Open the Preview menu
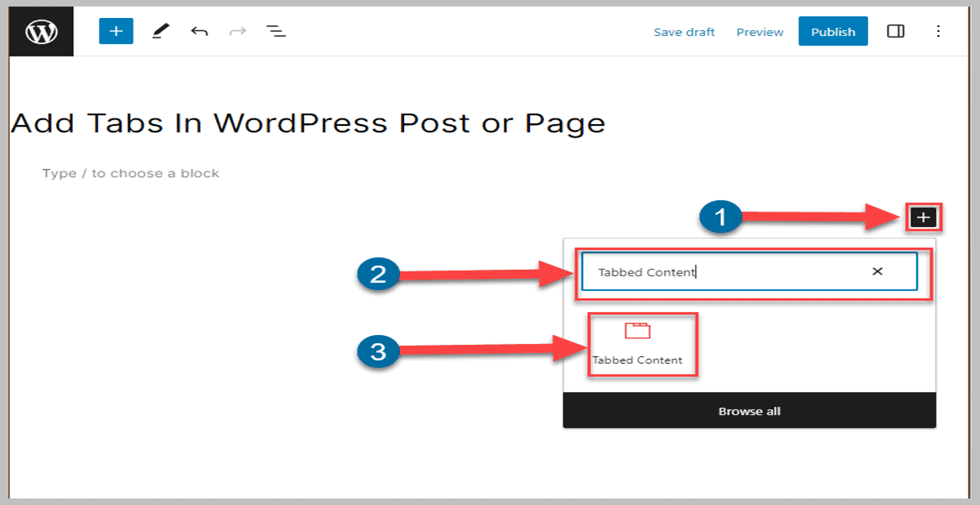 pyautogui.click(x=759, y=32)
